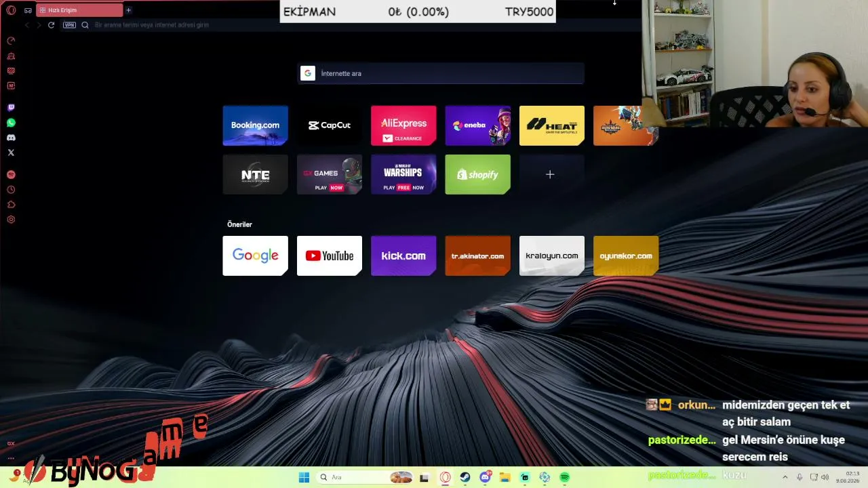Open the YouTube suggestion tile
This screenshot has height=488, width=868.
330,256
